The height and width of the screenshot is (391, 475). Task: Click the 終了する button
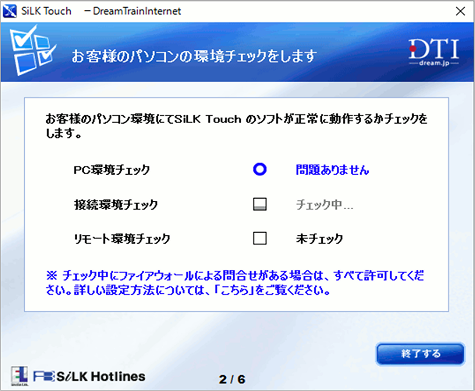[420, 354]
